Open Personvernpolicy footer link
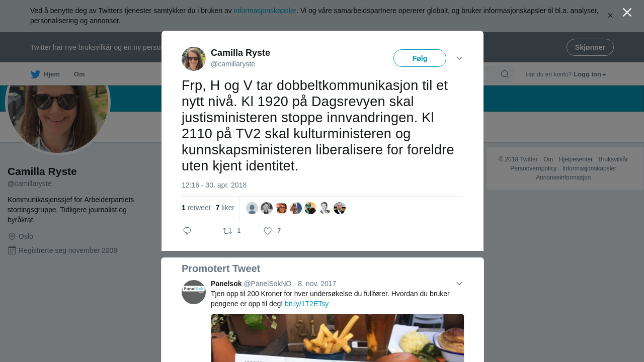 pos(533,168)
